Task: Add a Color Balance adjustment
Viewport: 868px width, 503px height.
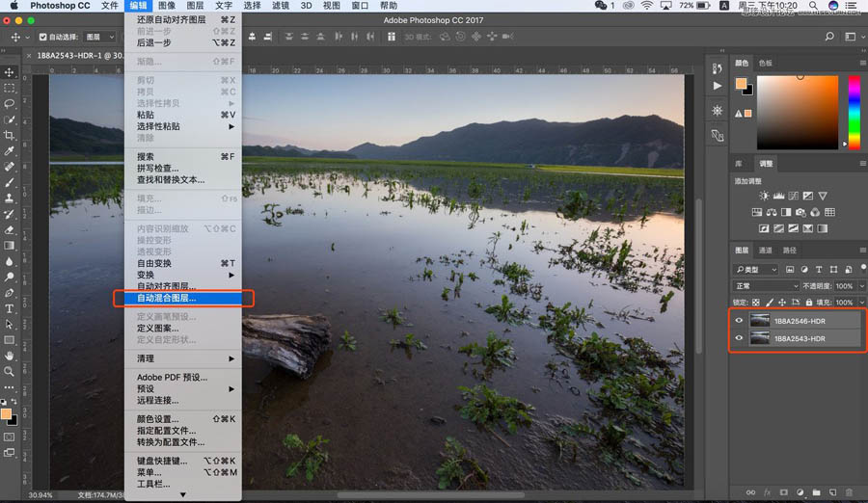Action: click(772, 212)
